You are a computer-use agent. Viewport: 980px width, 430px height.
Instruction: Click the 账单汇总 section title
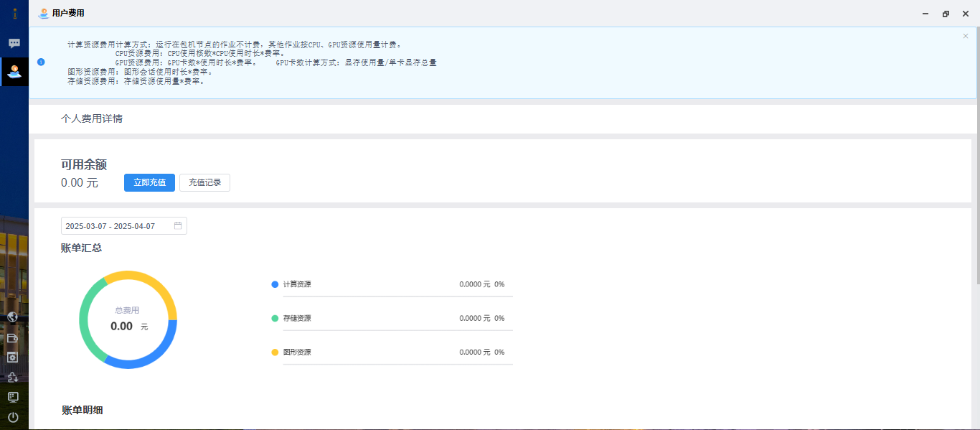81,248
